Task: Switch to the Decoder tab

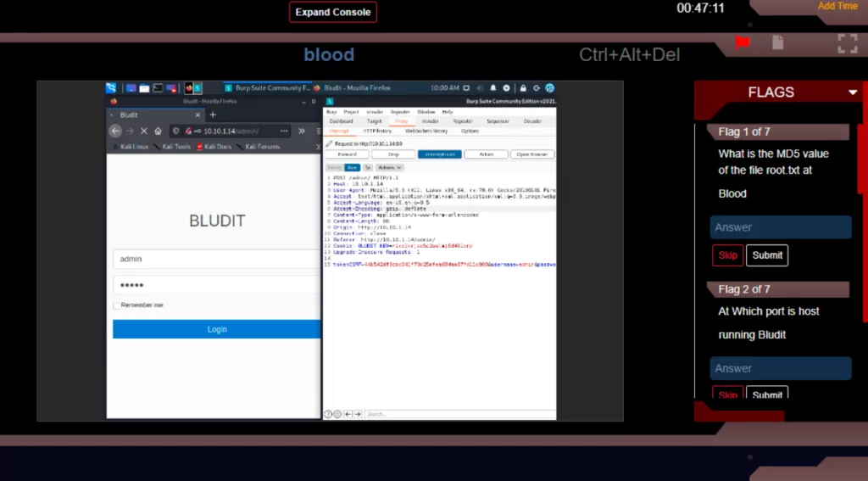Action: (x=532, y=121)
